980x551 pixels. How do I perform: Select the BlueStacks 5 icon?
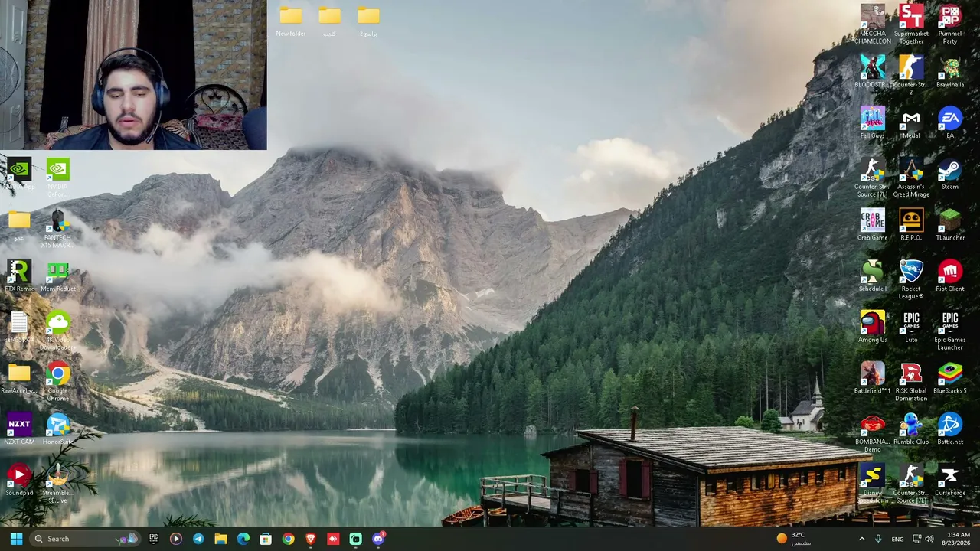coord(949,379)
